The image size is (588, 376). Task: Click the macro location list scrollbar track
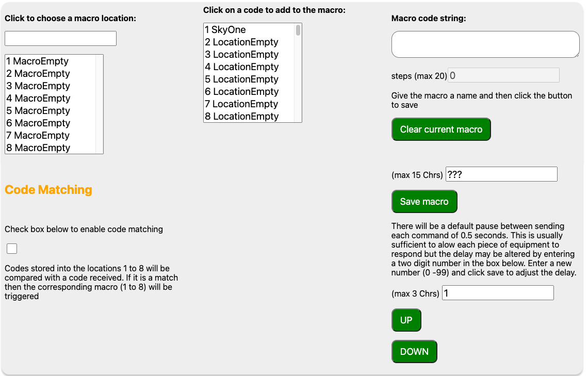click(99, 104)
